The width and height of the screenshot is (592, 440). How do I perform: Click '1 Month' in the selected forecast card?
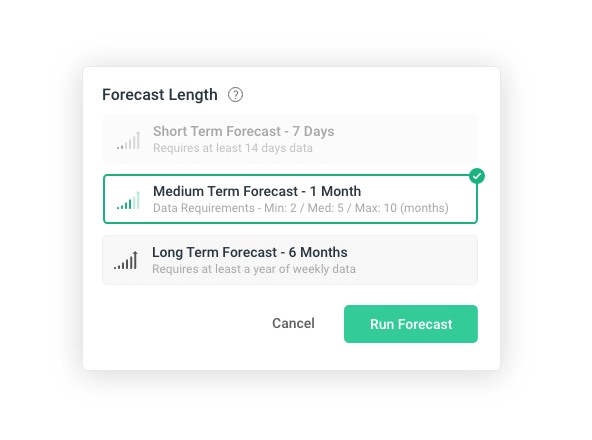335,191
